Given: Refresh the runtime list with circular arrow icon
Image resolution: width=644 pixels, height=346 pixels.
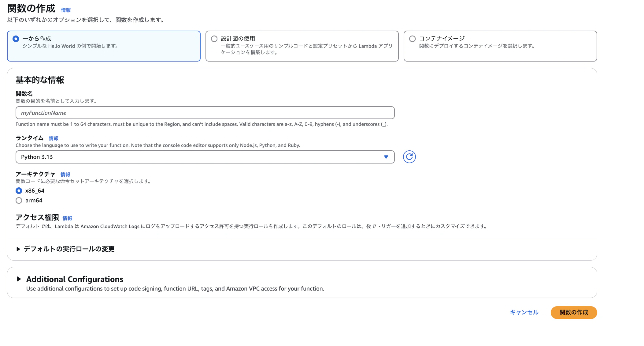Looking at the screenshot, I should pos(409,157).
